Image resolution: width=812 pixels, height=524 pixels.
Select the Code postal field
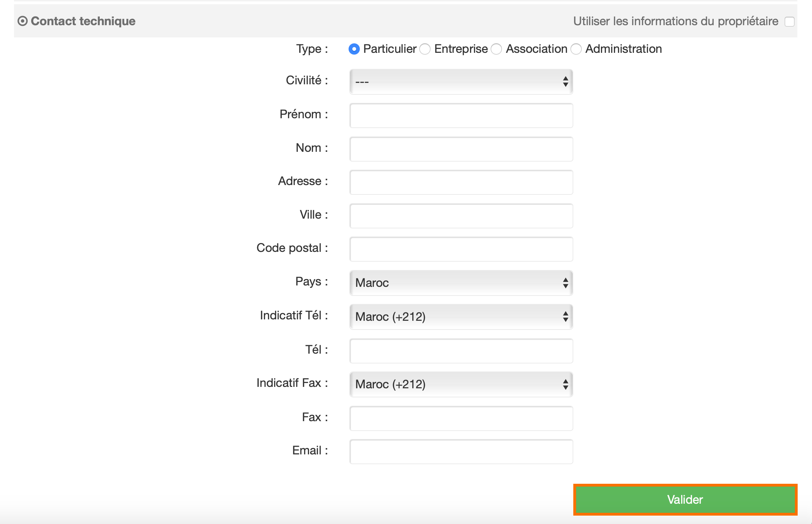(461, 249)
